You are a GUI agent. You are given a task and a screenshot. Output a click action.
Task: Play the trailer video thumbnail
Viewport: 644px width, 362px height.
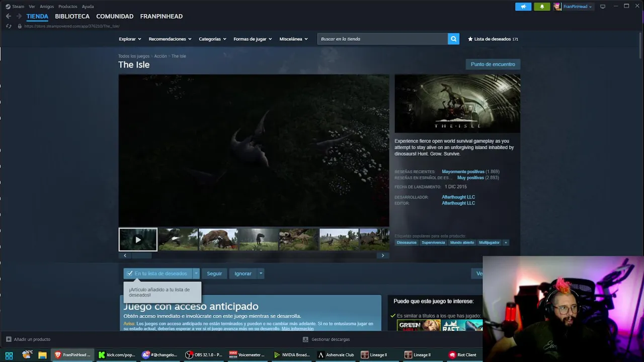pos(138,240)
